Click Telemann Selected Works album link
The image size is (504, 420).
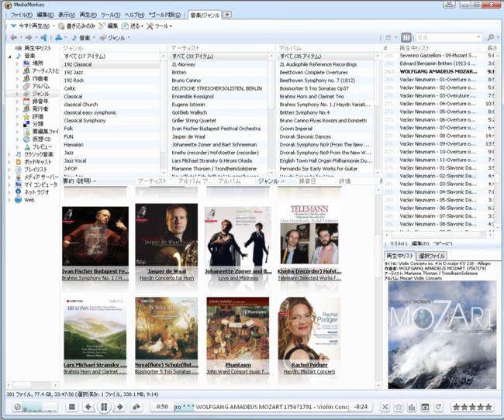click(x=309, y=278)
